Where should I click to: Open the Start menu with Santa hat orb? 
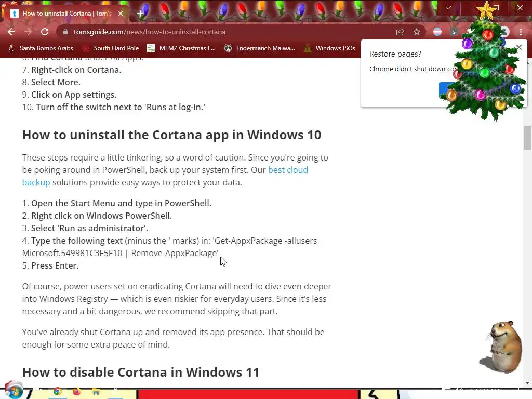(x=14, y=391)
